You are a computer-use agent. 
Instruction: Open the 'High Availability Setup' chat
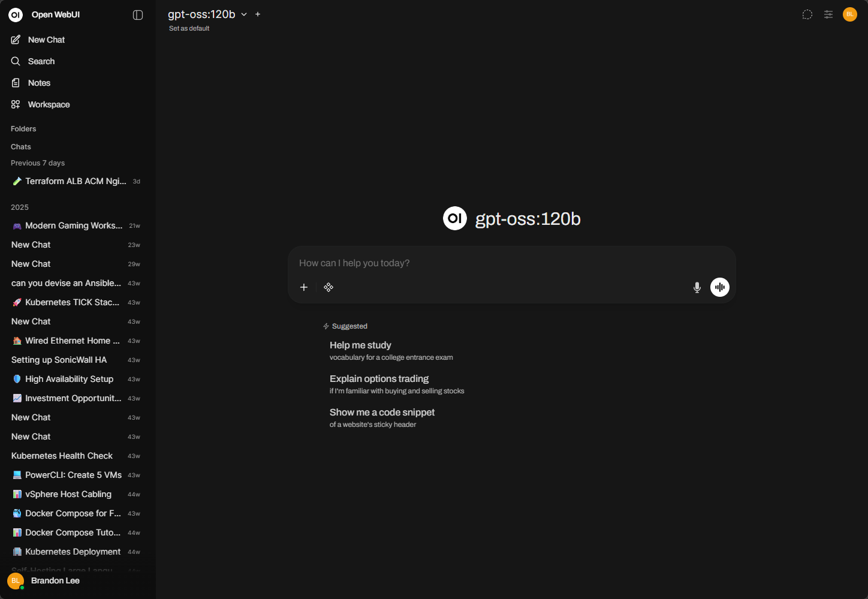click(76, 379)
